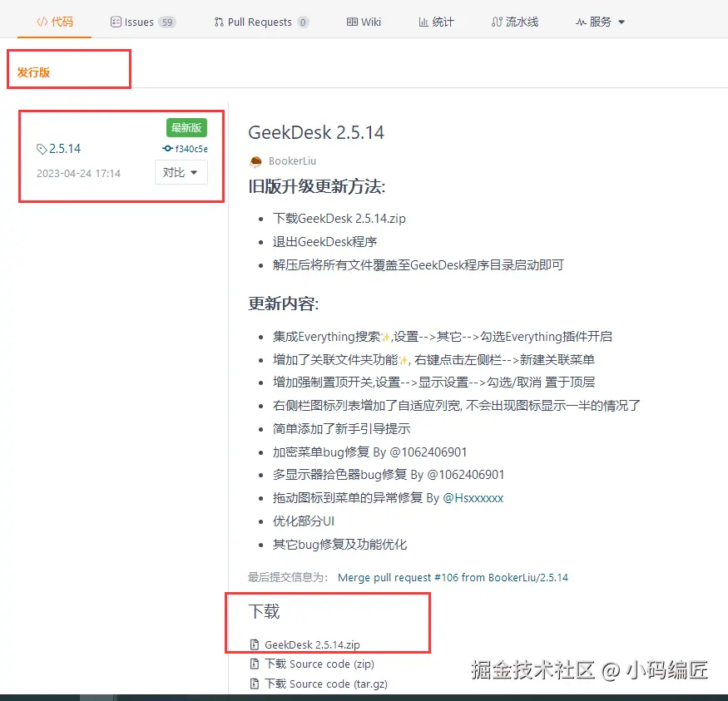The image size is (728, 701).
Task: Click the line 下载GeekDesk 2.5.14.zip in upgrade steps
Action: [x=339, y=219]
